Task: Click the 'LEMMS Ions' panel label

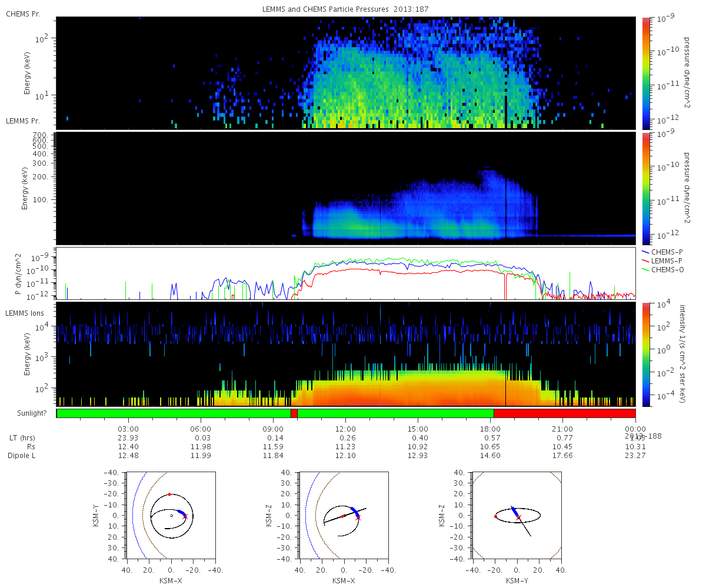Action: 24,313
